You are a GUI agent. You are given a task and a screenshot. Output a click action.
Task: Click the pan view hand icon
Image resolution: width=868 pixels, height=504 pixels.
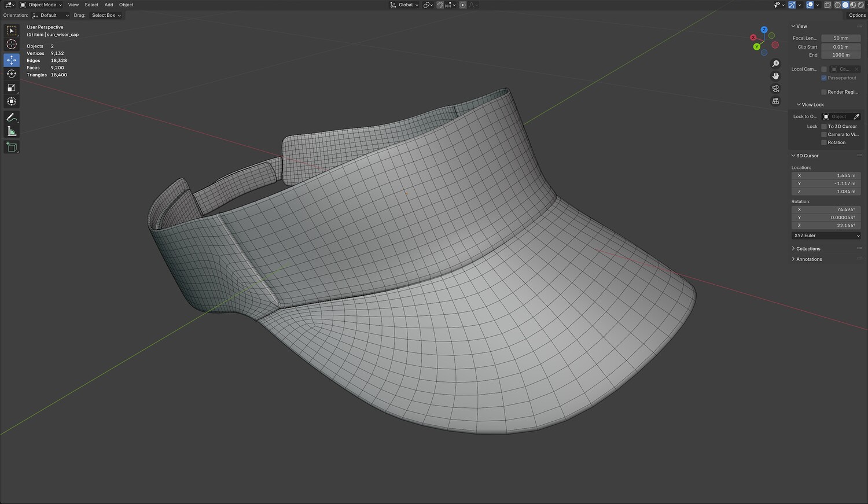point(776,76)
